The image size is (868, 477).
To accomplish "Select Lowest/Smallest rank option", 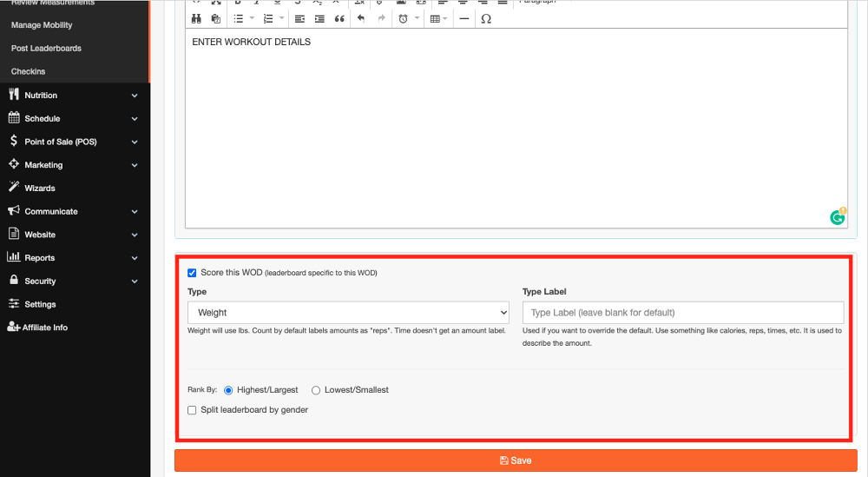I will [316, 391].
